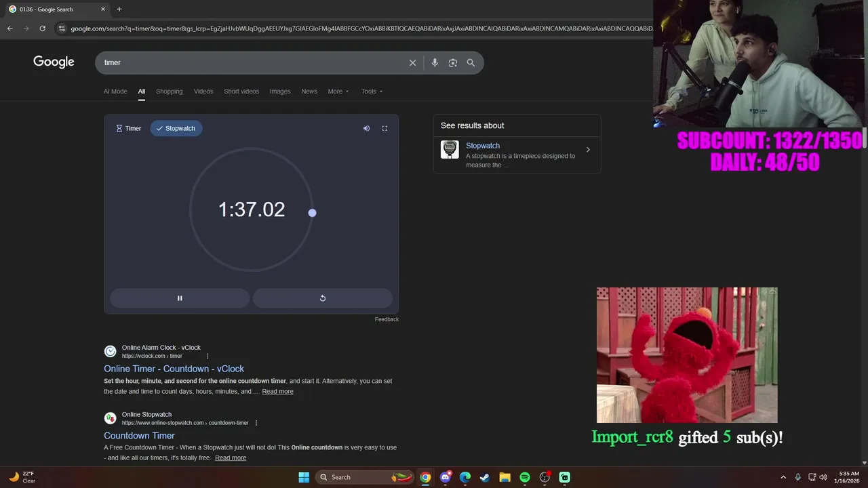The width and height of the screenshot is (868, 488).
Task: Open options menu for vClock result
Action: (208, 356)
